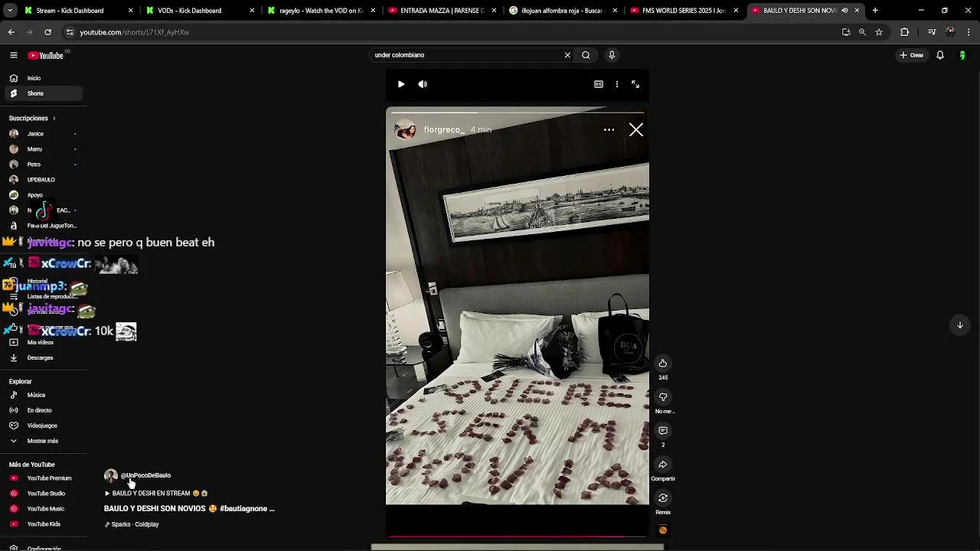View site information icon in address bar
The width and height of the screenshot is (980, 551).
(x=70, y=32)
